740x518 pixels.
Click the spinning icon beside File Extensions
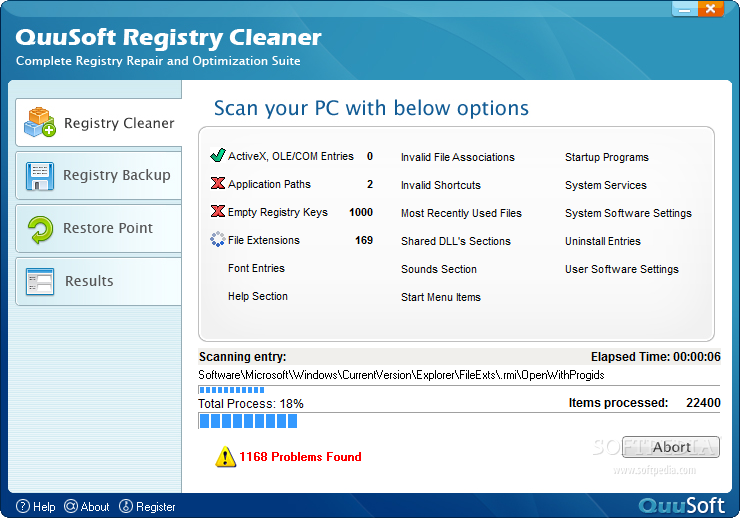click(x=218, y=239)
